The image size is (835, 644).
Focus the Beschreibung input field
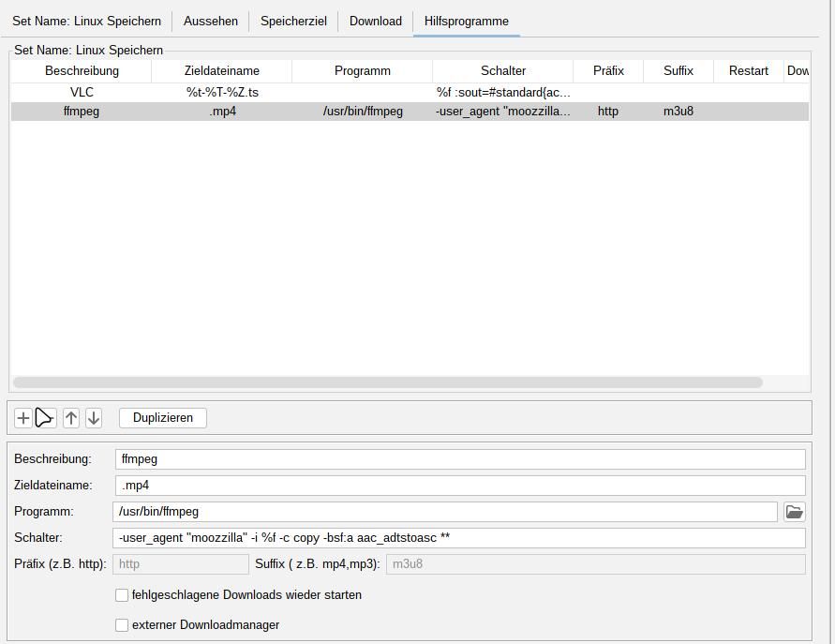click(460, 459)
